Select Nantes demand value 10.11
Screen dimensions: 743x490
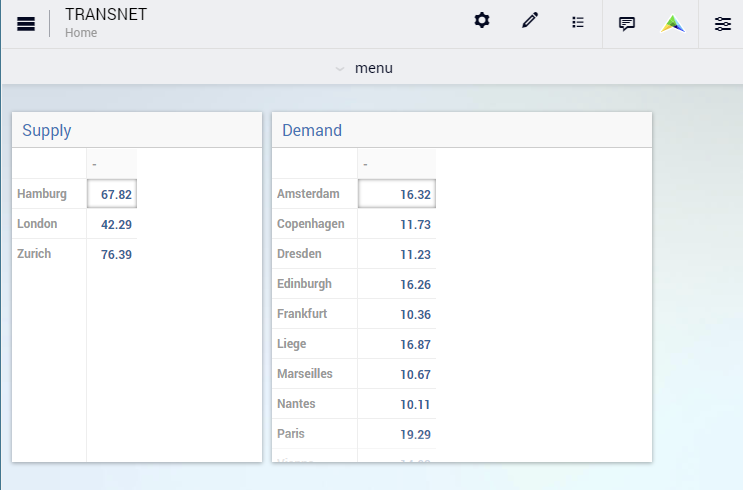coord(397,404)
